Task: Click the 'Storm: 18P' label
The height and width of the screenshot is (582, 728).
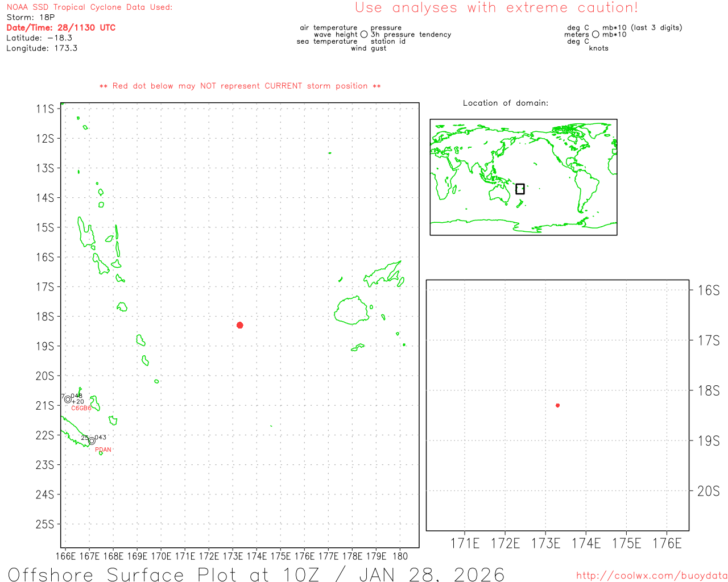Action: (x=30, y=17)
